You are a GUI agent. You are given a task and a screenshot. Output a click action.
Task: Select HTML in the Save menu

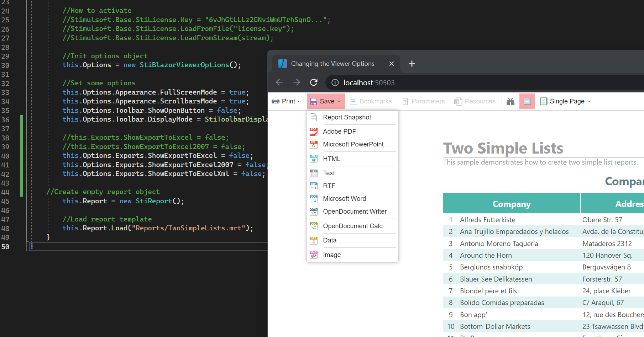(352, 159)
